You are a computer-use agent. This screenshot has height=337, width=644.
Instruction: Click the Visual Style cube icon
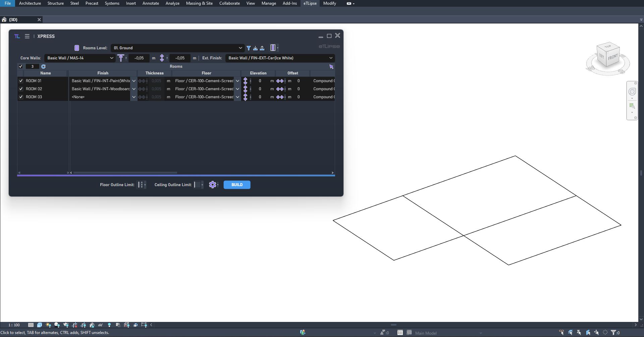point(40,325)
